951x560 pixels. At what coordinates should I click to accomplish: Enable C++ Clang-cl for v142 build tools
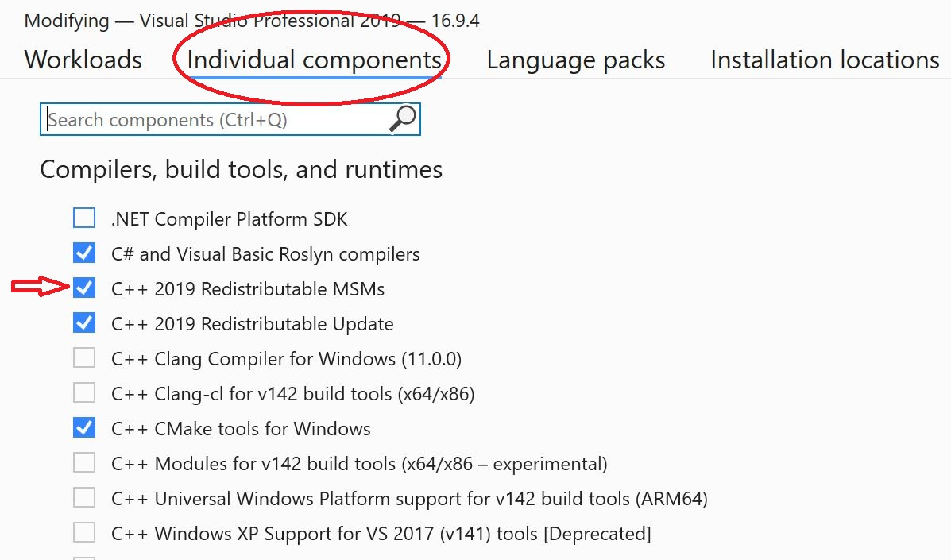coord(84,393)
